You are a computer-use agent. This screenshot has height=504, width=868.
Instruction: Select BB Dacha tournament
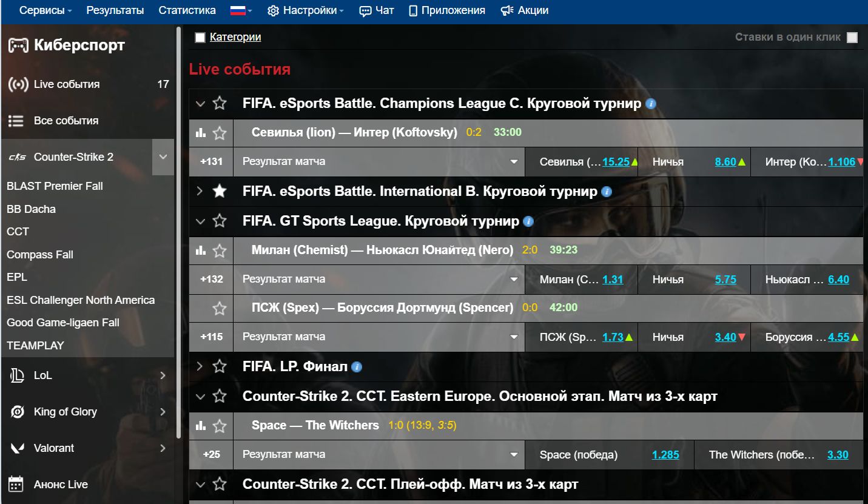click(31, 209)
